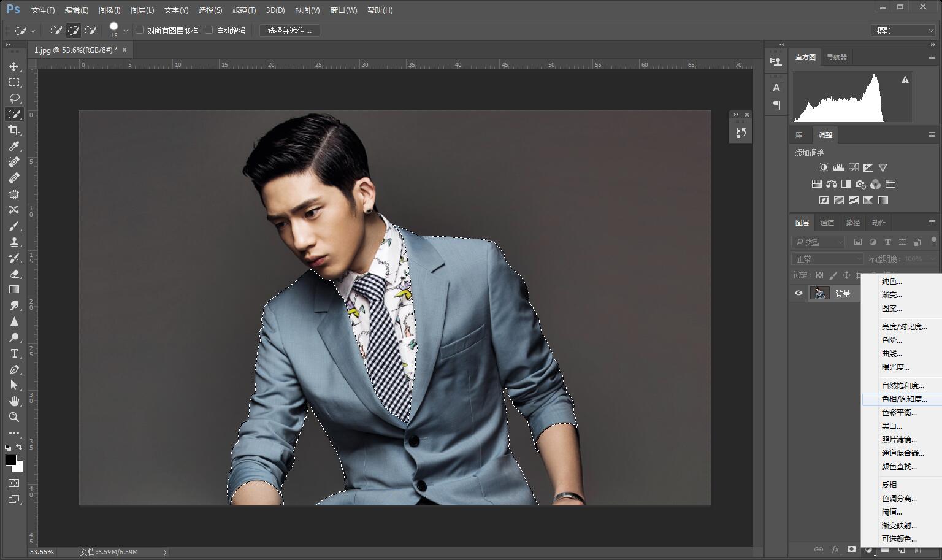
Task: Select the Lasso tool
Action: (x=14, y=98)
